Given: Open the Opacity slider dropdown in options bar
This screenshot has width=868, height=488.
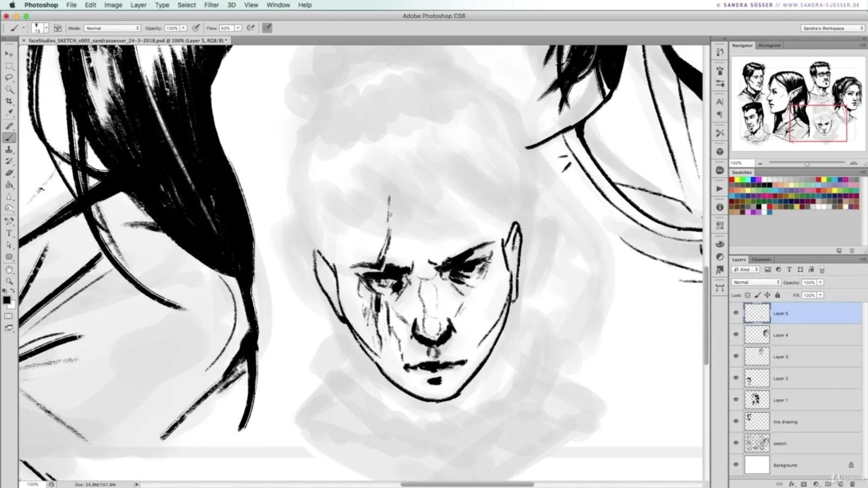Looking at the screenshot, I should [183, 28].
